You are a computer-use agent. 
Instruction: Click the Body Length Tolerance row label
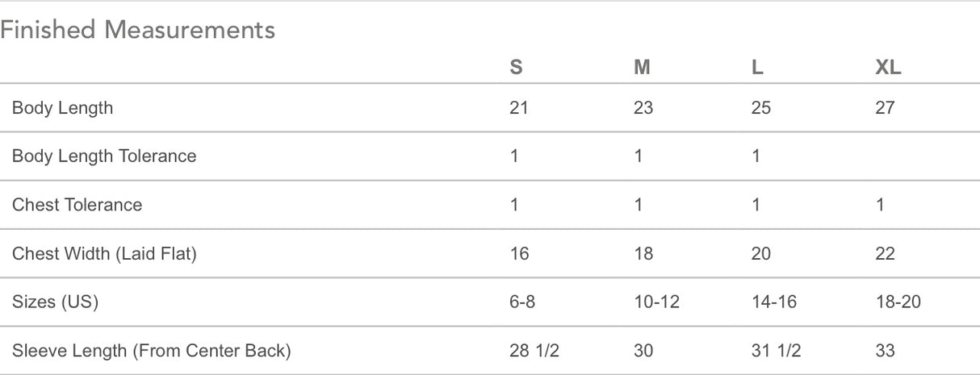click(104, 156)
